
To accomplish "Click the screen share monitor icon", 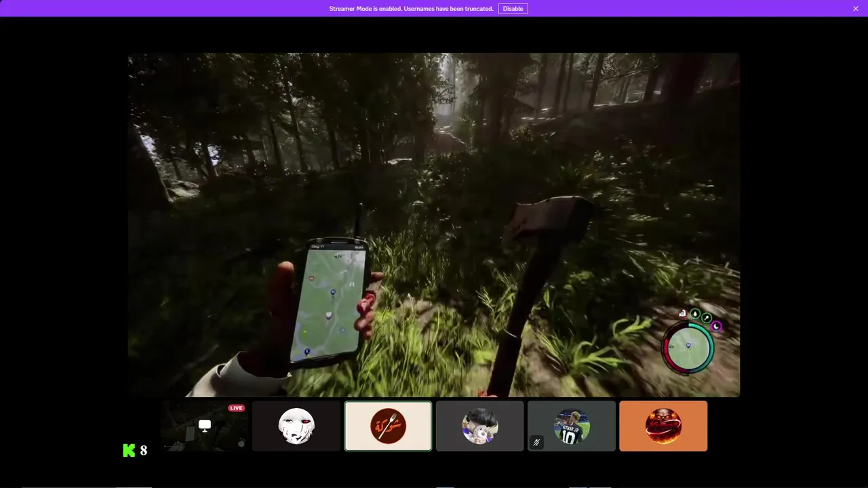I will (x=205, y=425).
